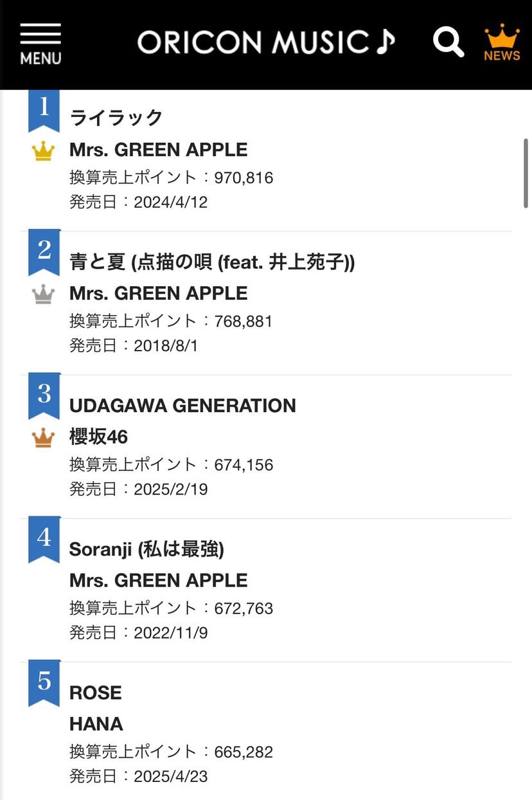Open the orange crown NEWS icon
Screen dimensions: 532x800
pyautogui.click(x=502, y=42)
